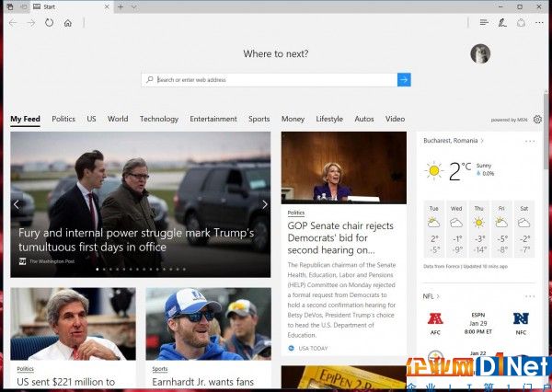Screen dimensions: 552x392
Task: Select the Sat forecast column
Action: pos(523,229)
